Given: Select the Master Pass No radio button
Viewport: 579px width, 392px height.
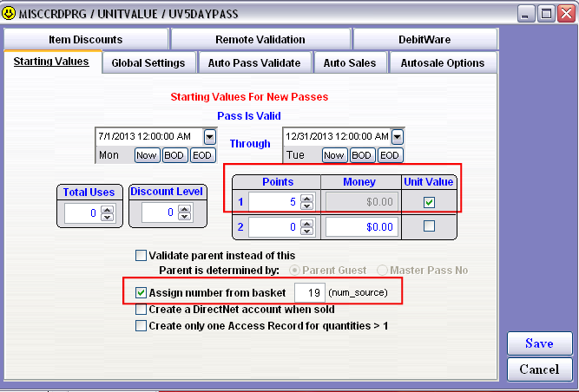Looking at the screenshot, I should 382,271.
